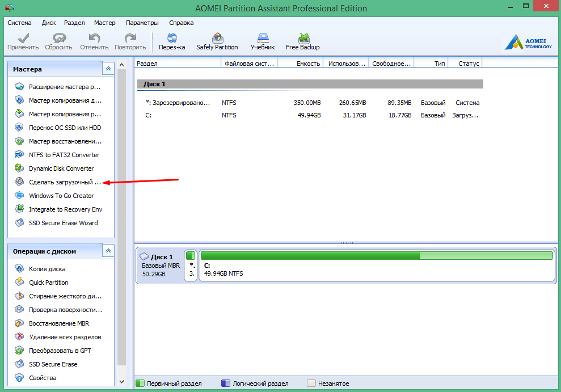The image size is (561, 392).
Task: Sort by Использовано column header
Action: tap(346, 64)
